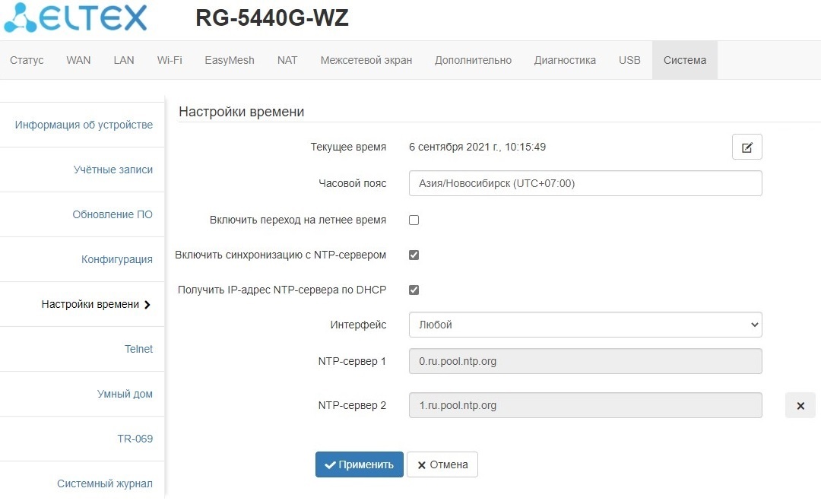Open TR-069 in the sidebar
The width and height of the screenshot is (821, 504).
(x=135, y=439)
